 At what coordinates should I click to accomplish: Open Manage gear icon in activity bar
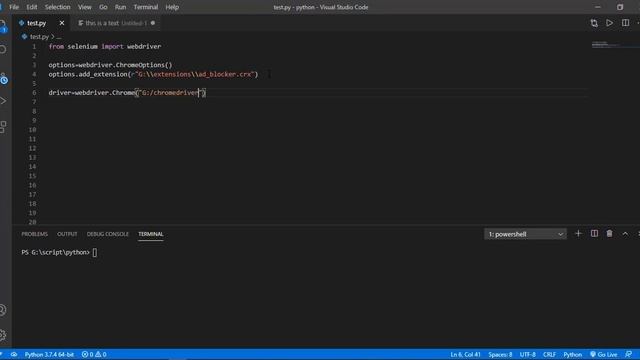pyautogui.click(x=3, y=335)
